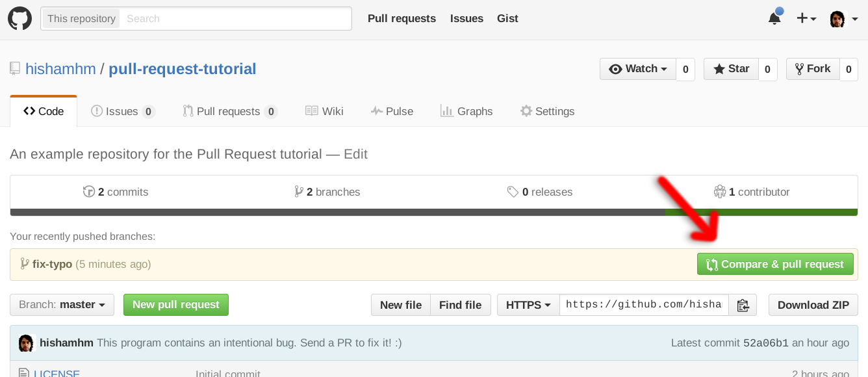
Task: Click hishamhm's commit avatar thumbnail
Action: pyautogui.click(x=26, y=343)
